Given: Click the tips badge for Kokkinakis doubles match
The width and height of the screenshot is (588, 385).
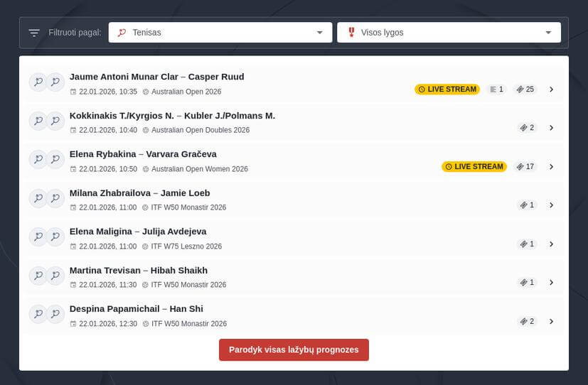Looking at the screenshot, I should click(x=527, y=128).
